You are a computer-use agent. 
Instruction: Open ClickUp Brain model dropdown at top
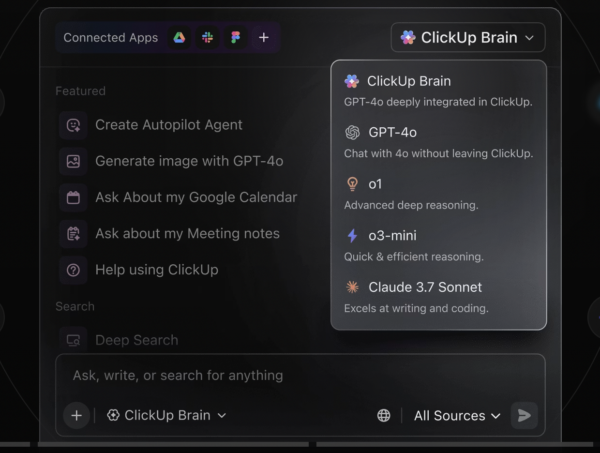tap(468, 37)
